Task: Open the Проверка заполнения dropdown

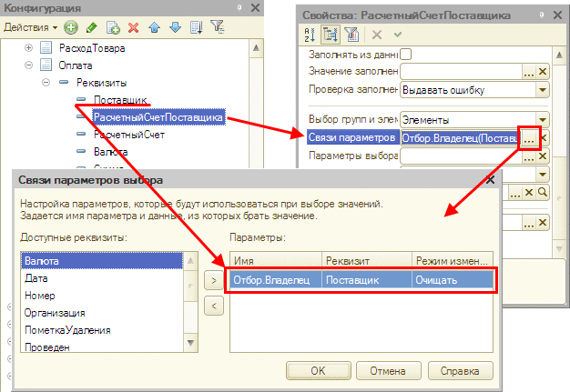Action: tap(543, 90)
